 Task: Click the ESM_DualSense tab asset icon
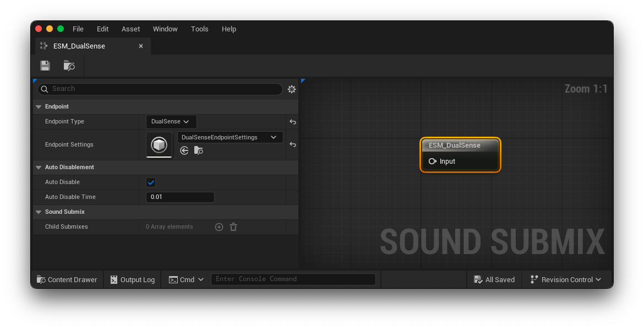click(x=43, y=46)
